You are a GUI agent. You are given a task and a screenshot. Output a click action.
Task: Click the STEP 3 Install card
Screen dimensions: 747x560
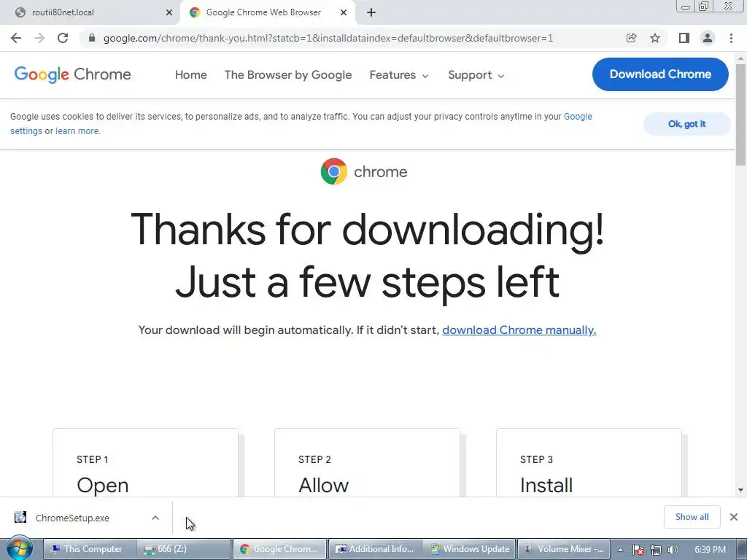[589, 463]
